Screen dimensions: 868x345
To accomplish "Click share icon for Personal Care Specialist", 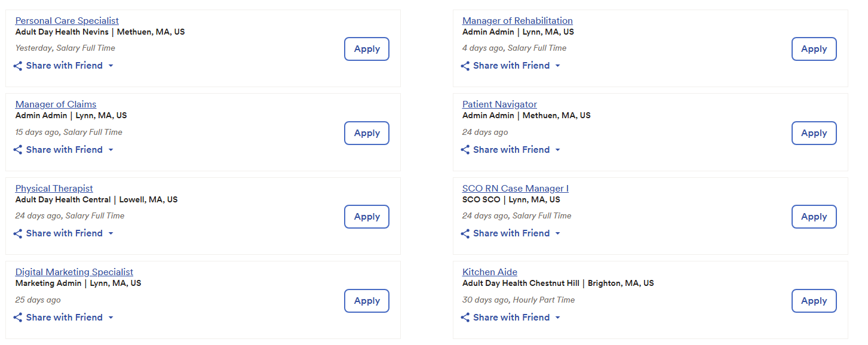I will click(18, 66).
